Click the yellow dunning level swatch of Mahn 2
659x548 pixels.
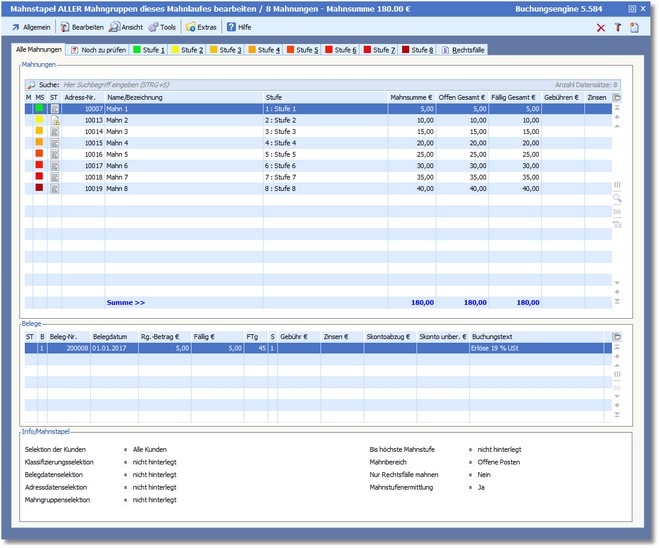coord(40,120)
